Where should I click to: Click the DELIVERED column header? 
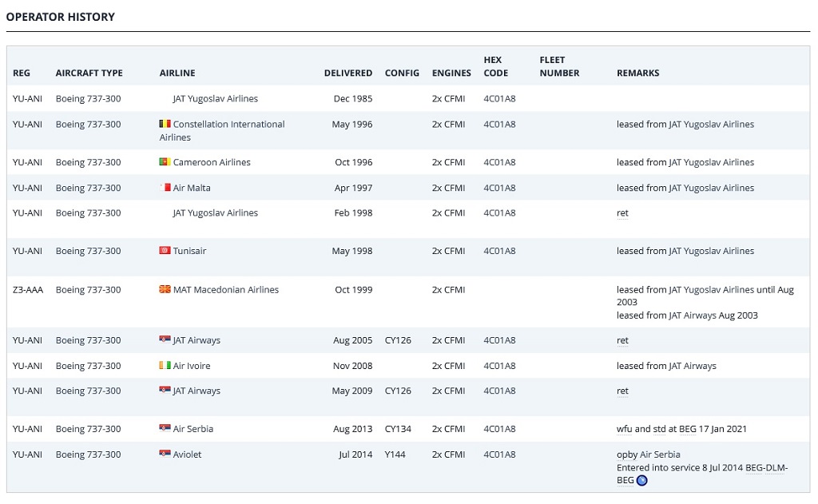coord(348,73)
